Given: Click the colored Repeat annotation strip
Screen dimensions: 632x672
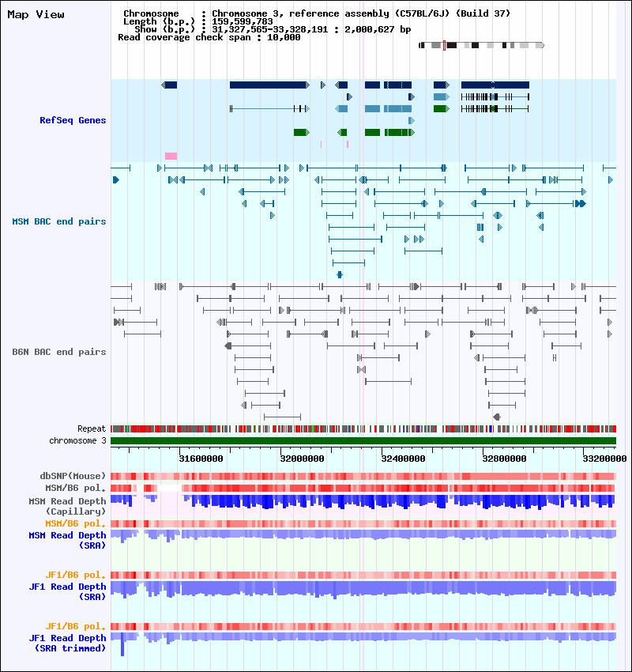Looking at the screenshot, I should (x=363, y=428).
